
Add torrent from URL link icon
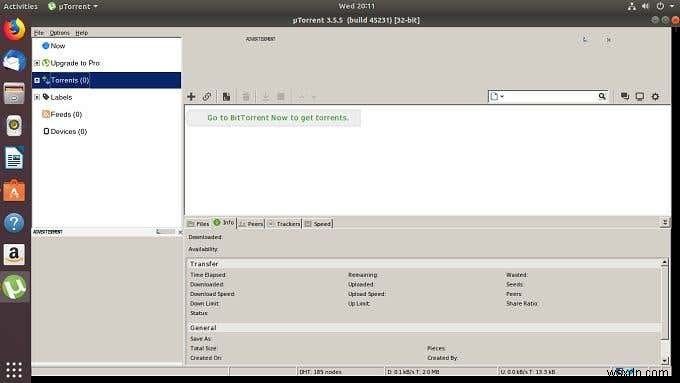point(207,96)
